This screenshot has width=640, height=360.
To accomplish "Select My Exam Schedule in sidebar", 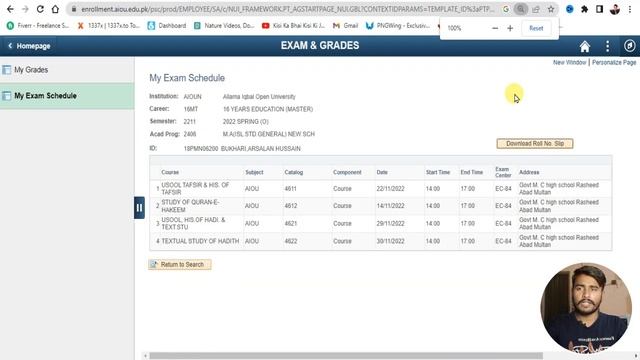I will point(67,96).
